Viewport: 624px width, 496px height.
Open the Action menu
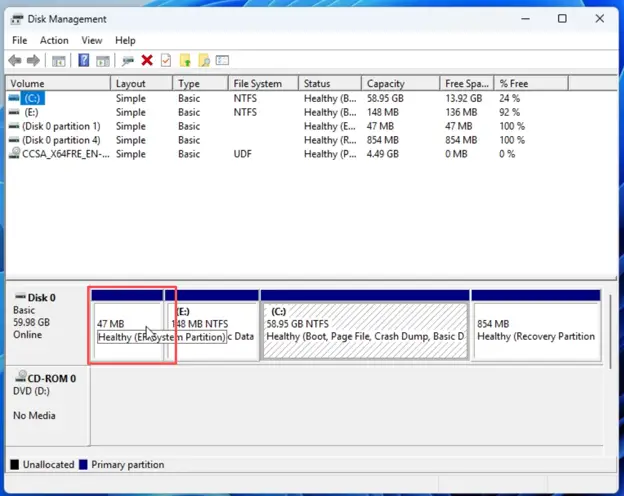click(54, 41)
